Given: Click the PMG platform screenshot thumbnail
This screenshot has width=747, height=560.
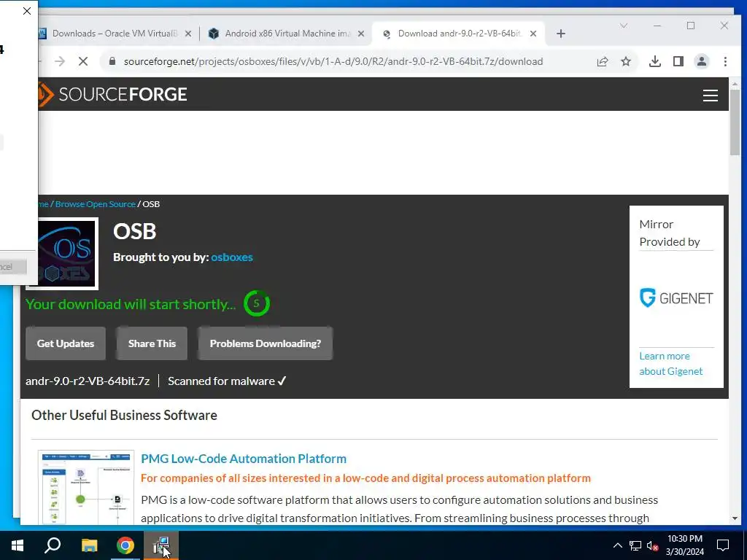Looking at the screenshot, I should (86, 488).
